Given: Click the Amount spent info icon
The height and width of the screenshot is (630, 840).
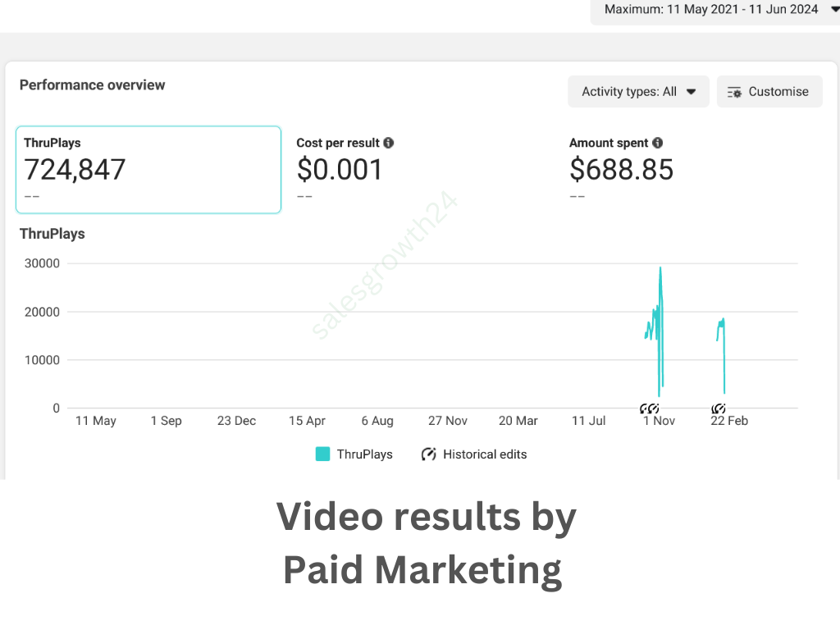Looking at the screenshot, I should pyautogui.click(x=658, y=143).
